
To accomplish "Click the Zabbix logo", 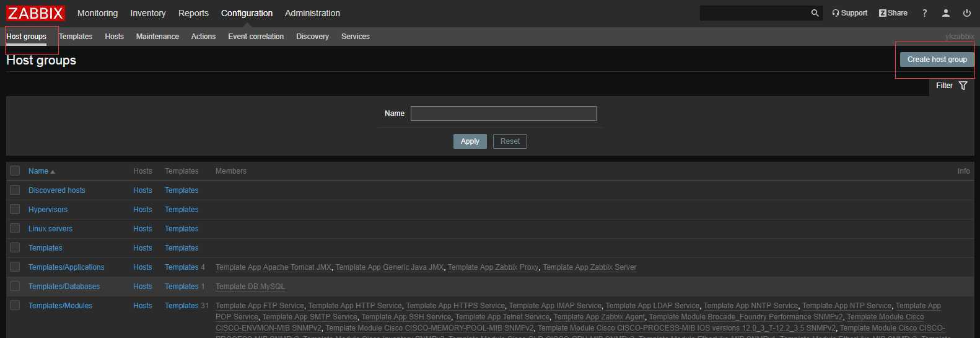I will [x=35, y=13].
